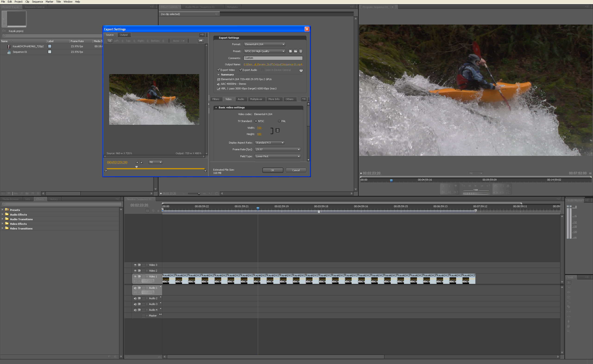Screen dimensions: 593x364
Task: Click the import preset folder icon
Action: tap(295, 51)
